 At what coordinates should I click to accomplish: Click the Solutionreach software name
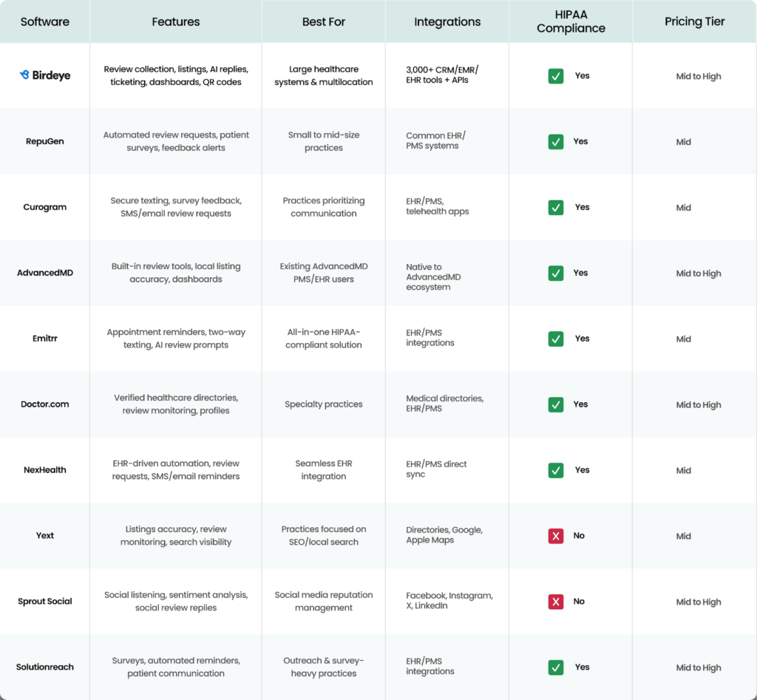[45, 667]
